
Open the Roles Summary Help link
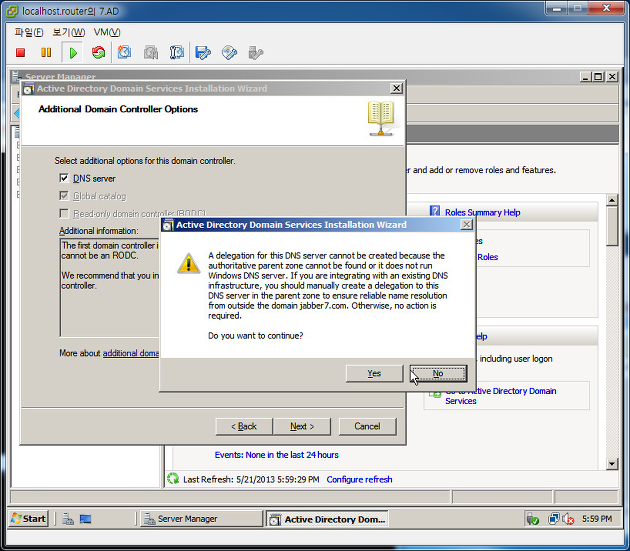(483, 213)
